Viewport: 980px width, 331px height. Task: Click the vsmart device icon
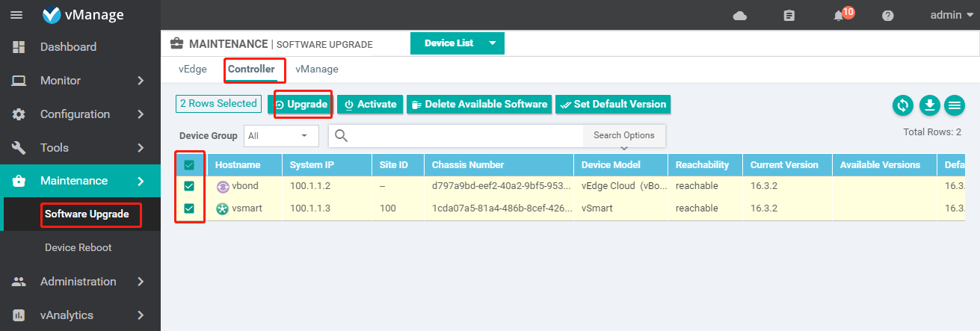tap(223, 208)
